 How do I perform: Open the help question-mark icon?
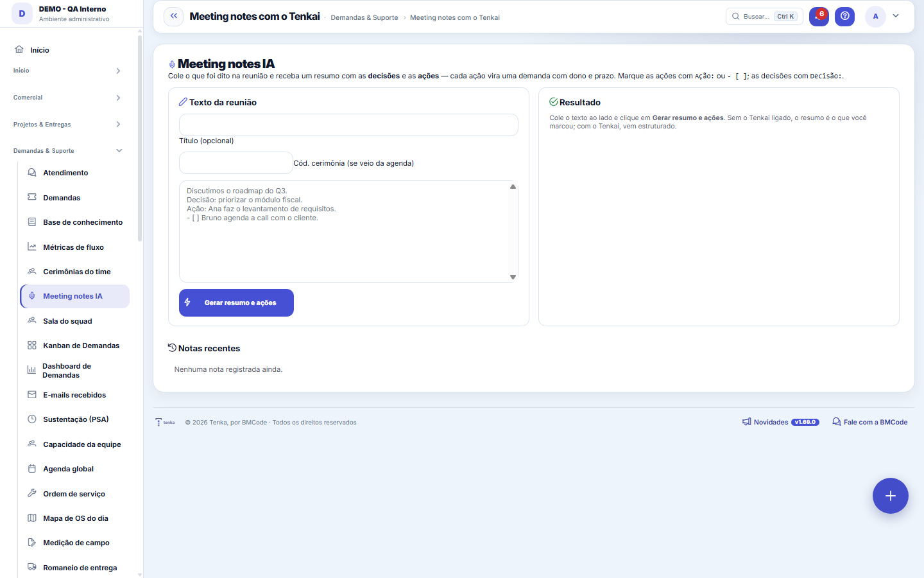[x=845, y=17]
